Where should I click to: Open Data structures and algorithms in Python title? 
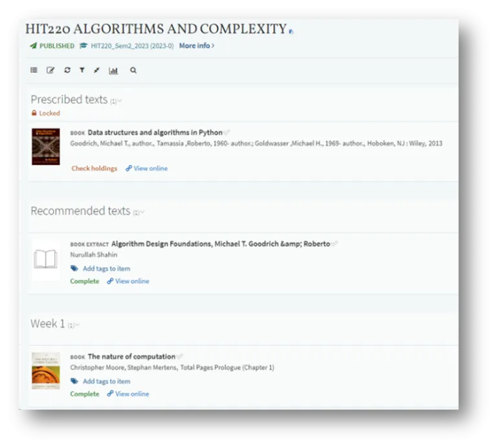[x=155, y=133]
